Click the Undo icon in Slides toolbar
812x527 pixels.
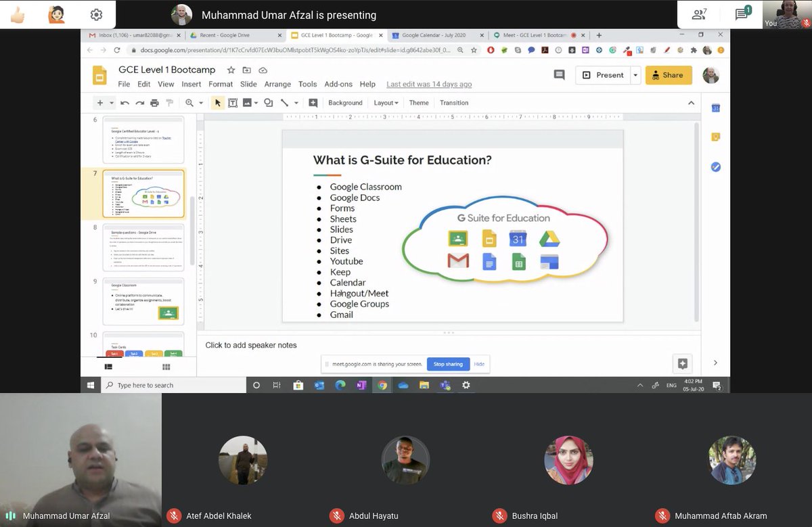tap(125, 103)
